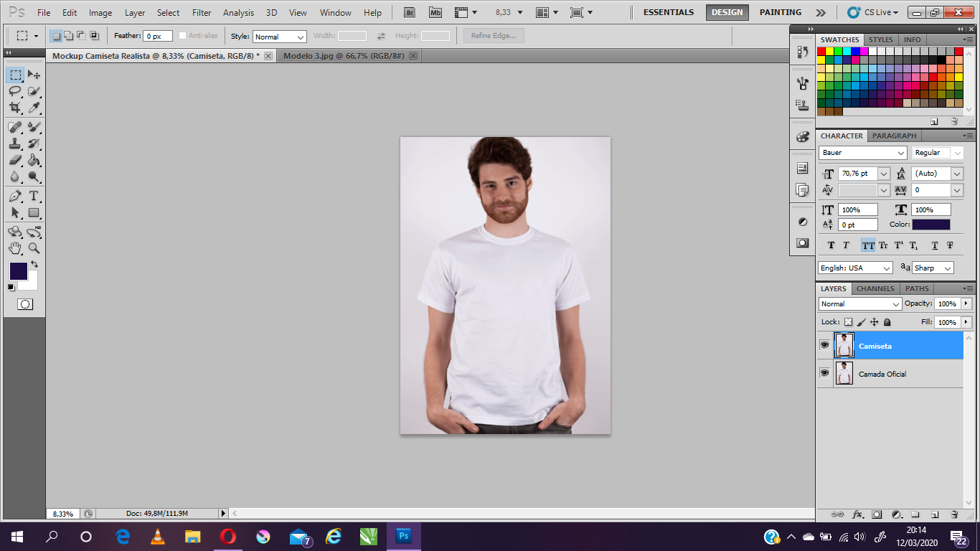Select the Path Selection tool

point(15,212)
